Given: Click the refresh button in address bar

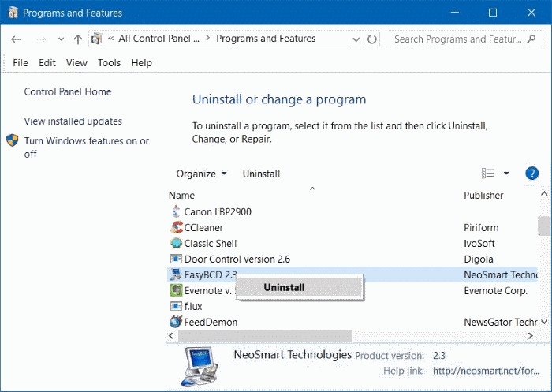Looking at the screenshot, I should [372, 39].
